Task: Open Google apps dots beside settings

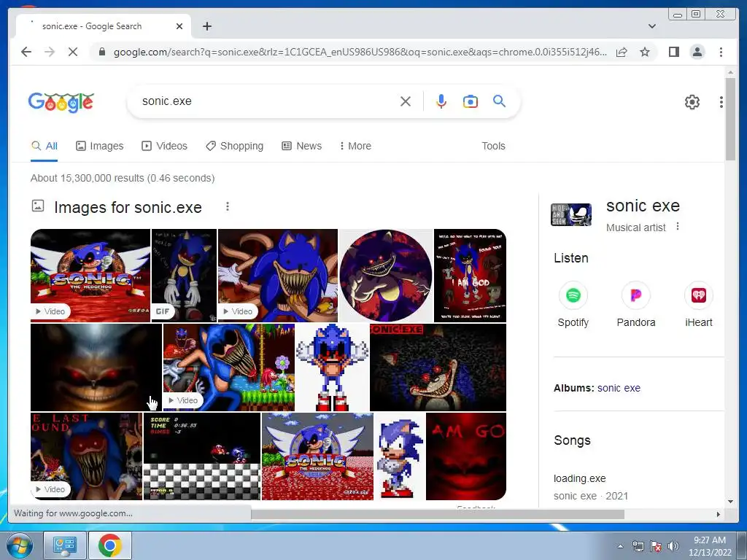Action: pos(721,102)
